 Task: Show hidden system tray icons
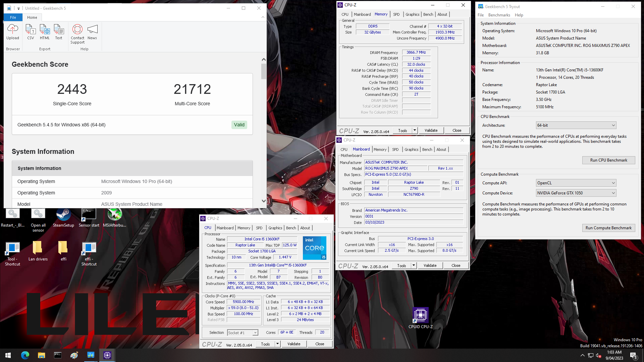click(582, 355)
